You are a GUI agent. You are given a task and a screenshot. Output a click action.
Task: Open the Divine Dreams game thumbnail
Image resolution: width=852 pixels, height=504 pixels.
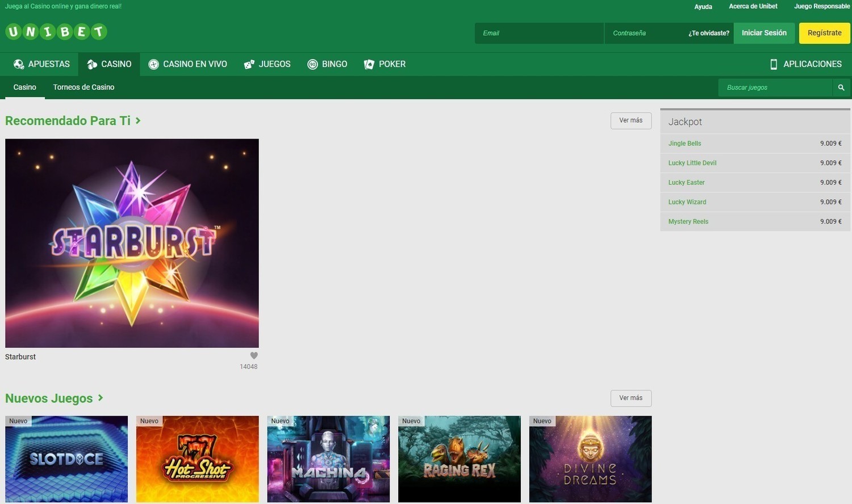(x=591, y=459)
